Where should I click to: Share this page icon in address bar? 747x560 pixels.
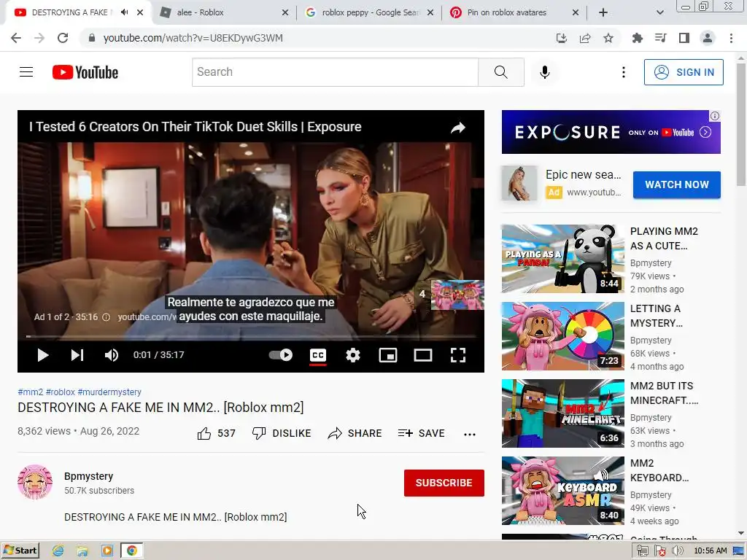585,38
